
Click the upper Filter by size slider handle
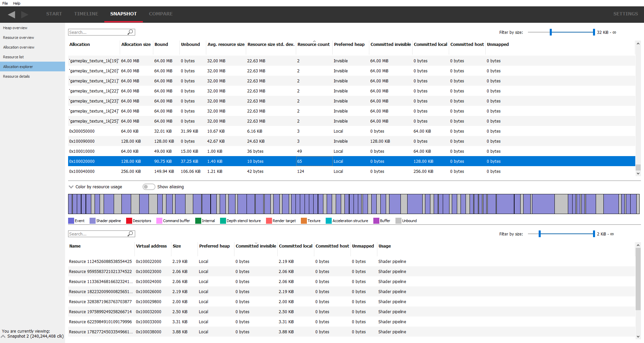pos(550,32)
